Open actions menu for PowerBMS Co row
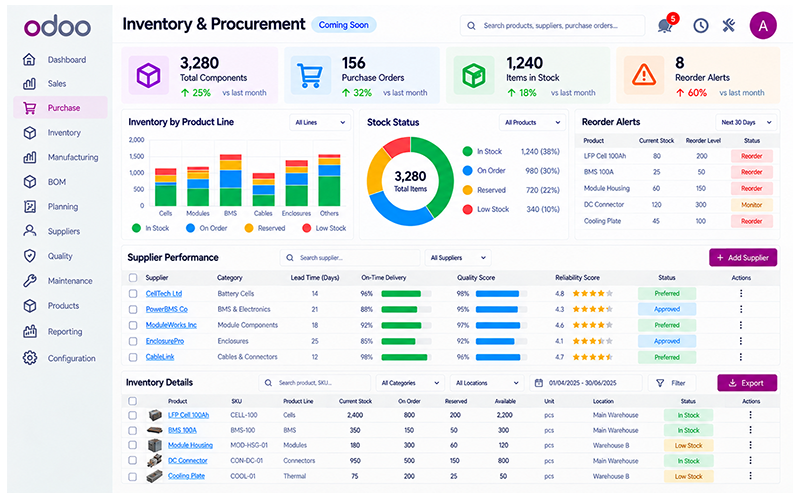The image size is (800, 498). (x=741, y=309)
